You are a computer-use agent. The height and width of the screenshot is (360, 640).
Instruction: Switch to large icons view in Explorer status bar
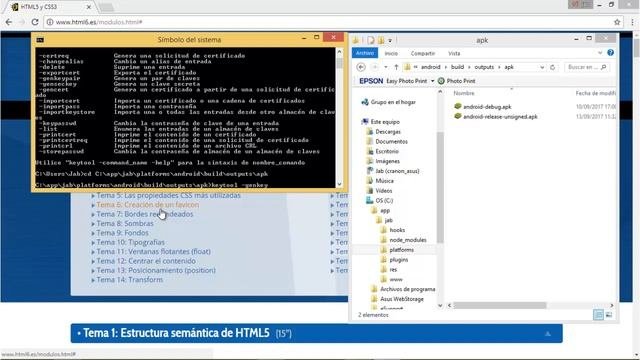click(x=609, y=315)
